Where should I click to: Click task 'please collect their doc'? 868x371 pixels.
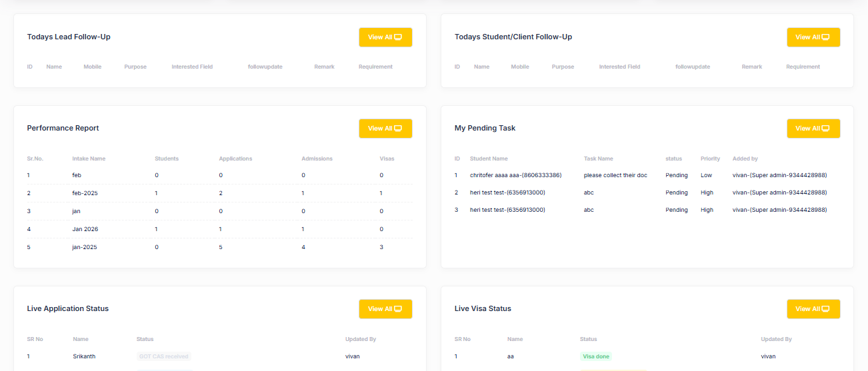tap(615, 175)
